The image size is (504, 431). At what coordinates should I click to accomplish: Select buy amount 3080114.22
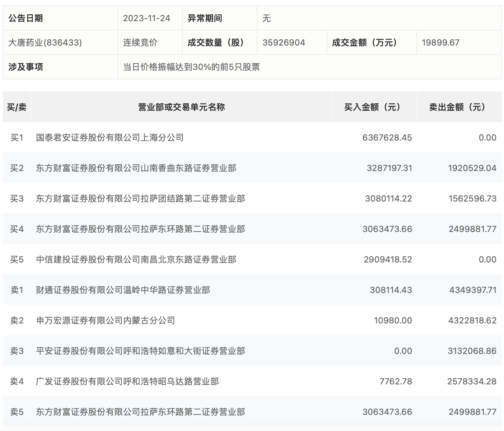tap(389, 199)
